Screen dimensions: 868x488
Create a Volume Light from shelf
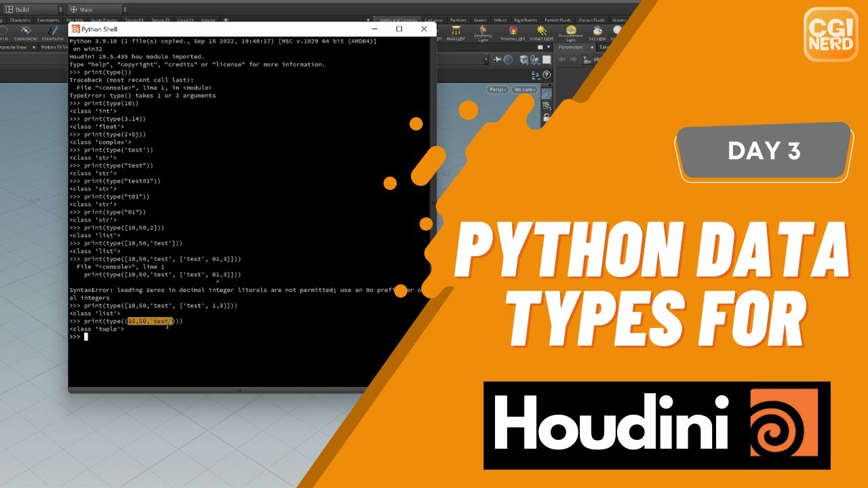click(x=513, y=33)
